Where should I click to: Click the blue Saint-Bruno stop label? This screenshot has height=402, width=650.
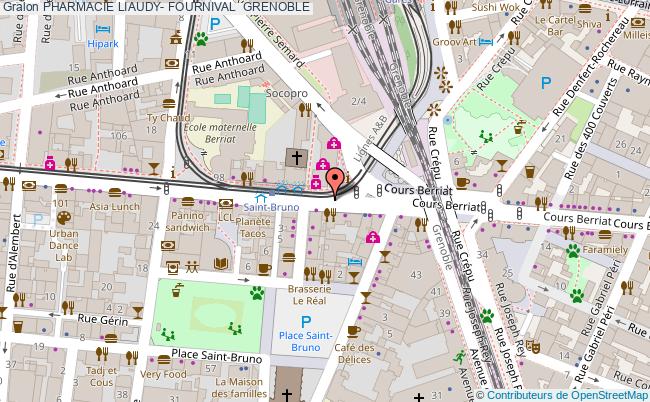pos(271,207)
